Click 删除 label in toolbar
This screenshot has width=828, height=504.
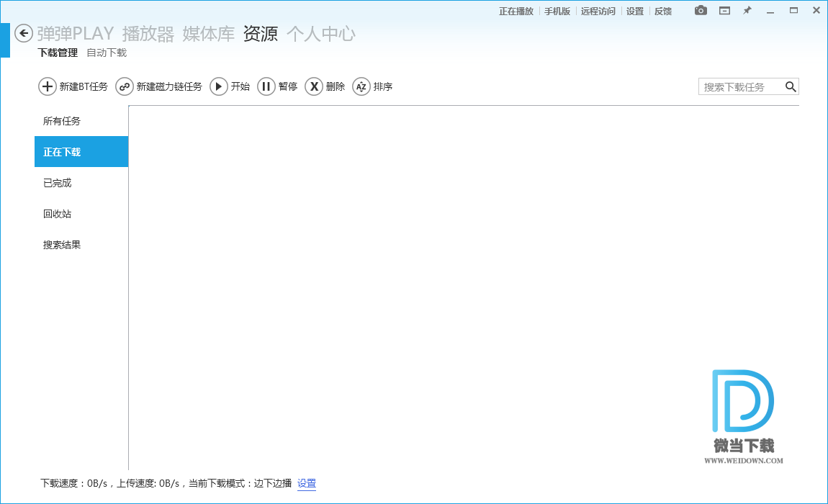pos(336,86)
